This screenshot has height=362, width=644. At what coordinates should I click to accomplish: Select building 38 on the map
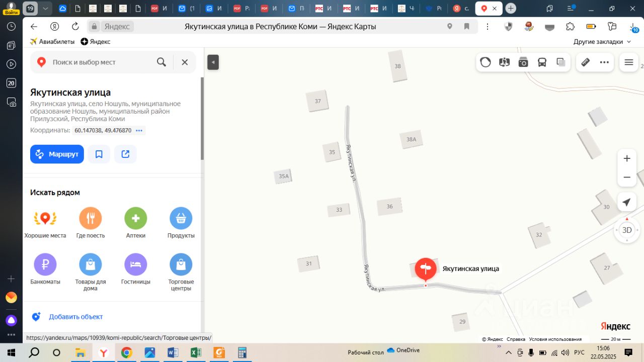coord(398,66)
